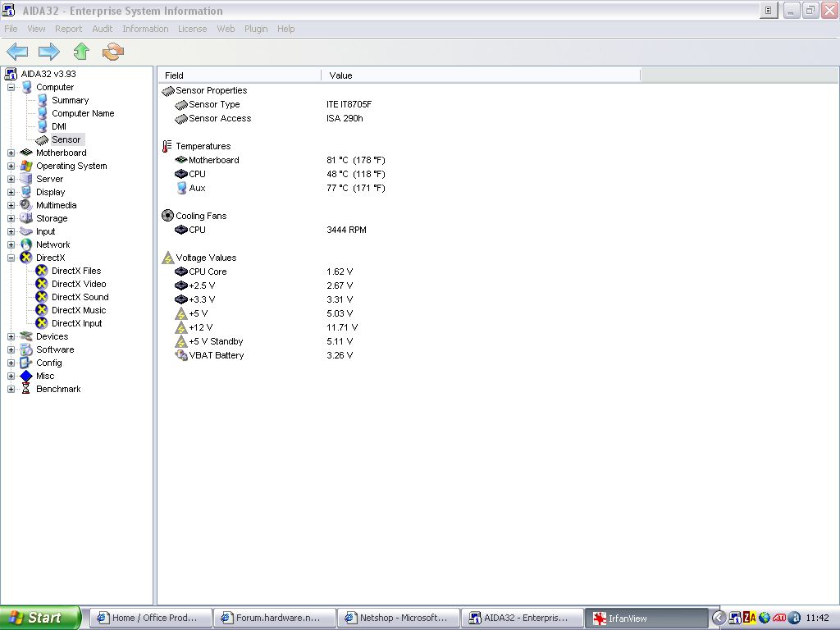The width and height of the screenshot is (840, 630).
Task: Click the ZoneAlarm tray icon
Action: click(750, 618)
